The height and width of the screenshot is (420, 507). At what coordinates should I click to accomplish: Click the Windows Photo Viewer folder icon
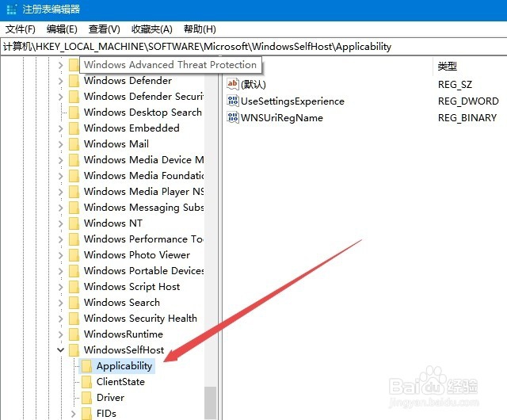[74, 255]
